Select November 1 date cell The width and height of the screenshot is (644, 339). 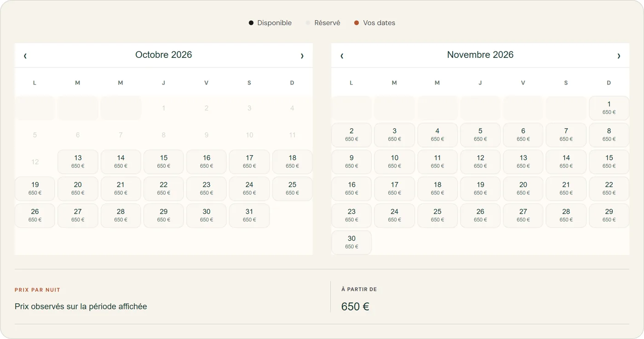click(609, 108)
